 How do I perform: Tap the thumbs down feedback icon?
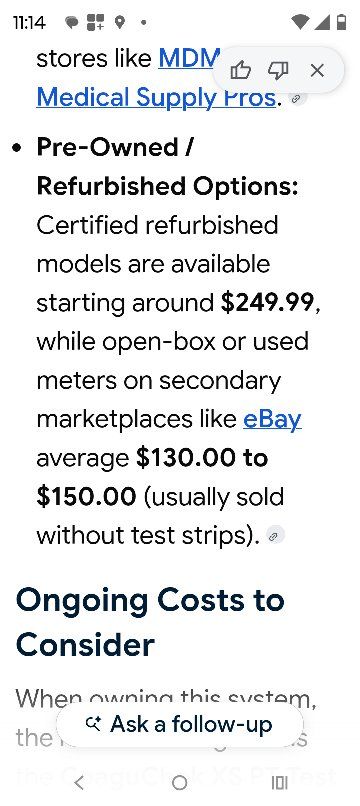tap(278, 70)
